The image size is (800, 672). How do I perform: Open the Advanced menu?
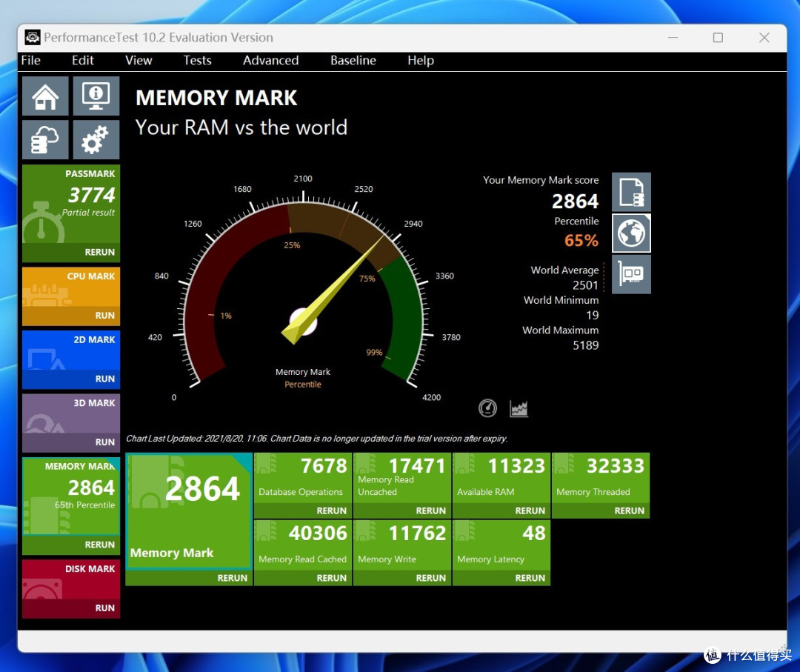(271, 60)
